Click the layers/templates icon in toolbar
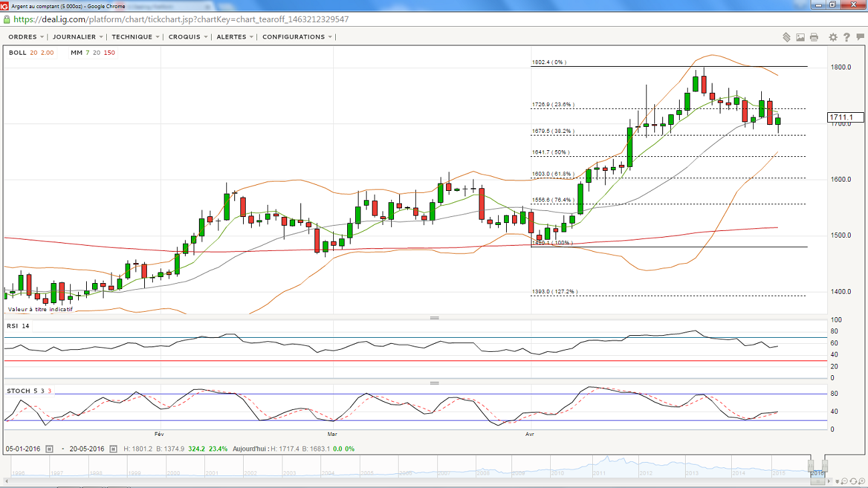 [787, 37]
